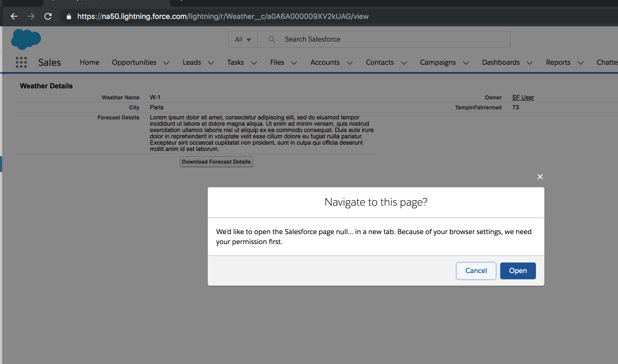
Task: Cancel the navigation prompt
Action: click(476, 271)
